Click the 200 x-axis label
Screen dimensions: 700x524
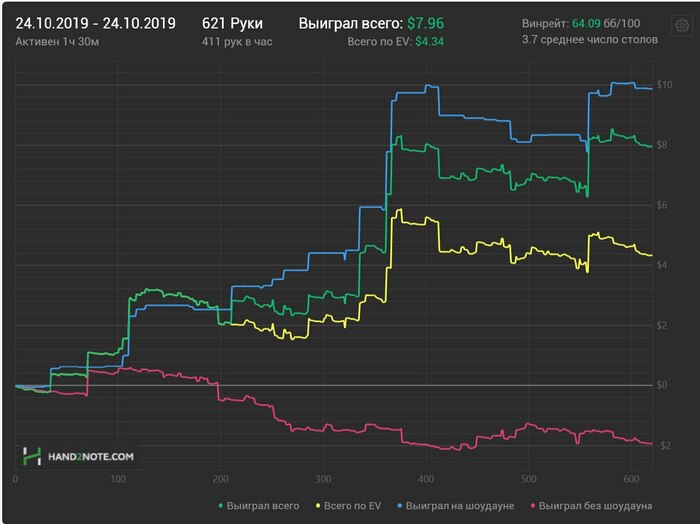point(221,479)
